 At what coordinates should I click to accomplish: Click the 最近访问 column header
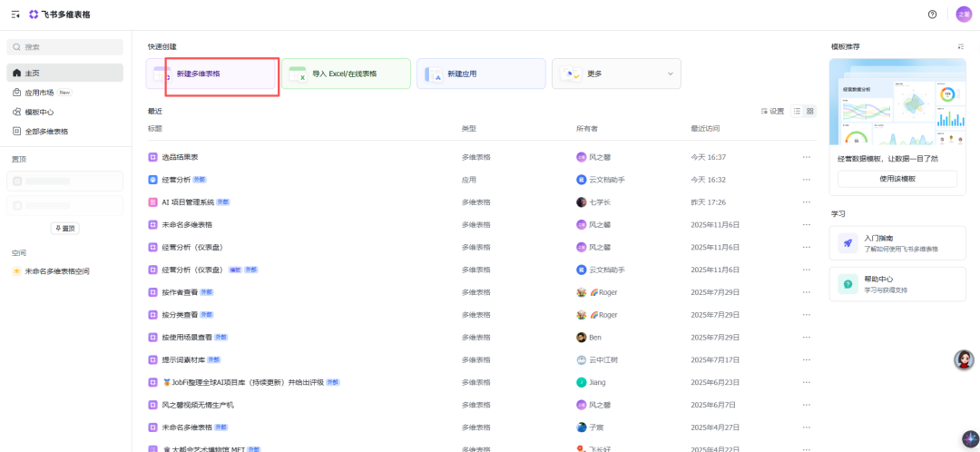(705, 129)
